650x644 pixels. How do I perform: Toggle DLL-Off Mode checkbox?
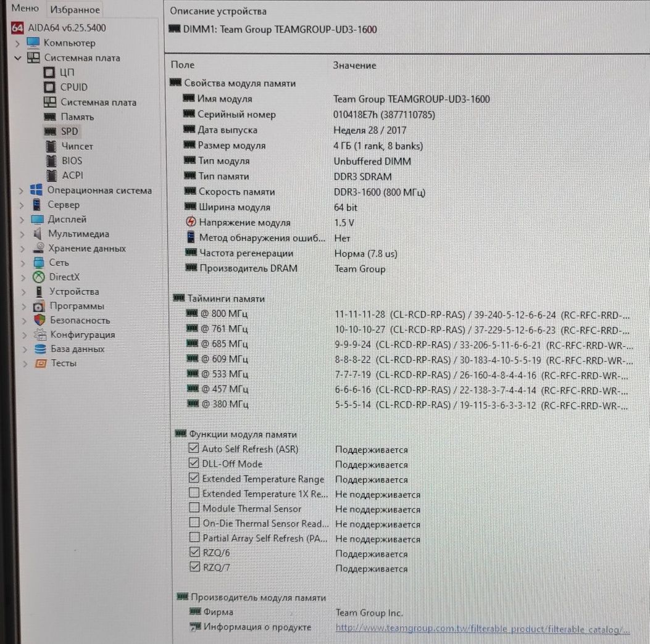(194, 463)
